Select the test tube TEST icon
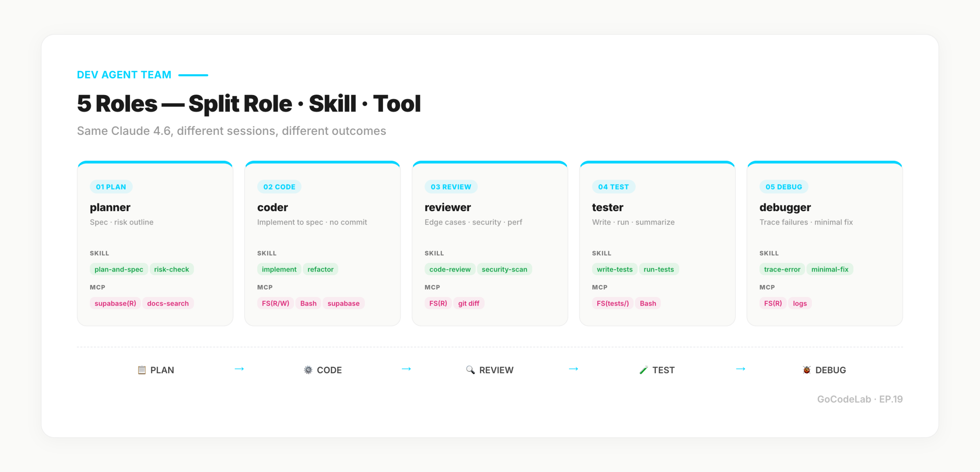980x472 pixels. [644, 369]
